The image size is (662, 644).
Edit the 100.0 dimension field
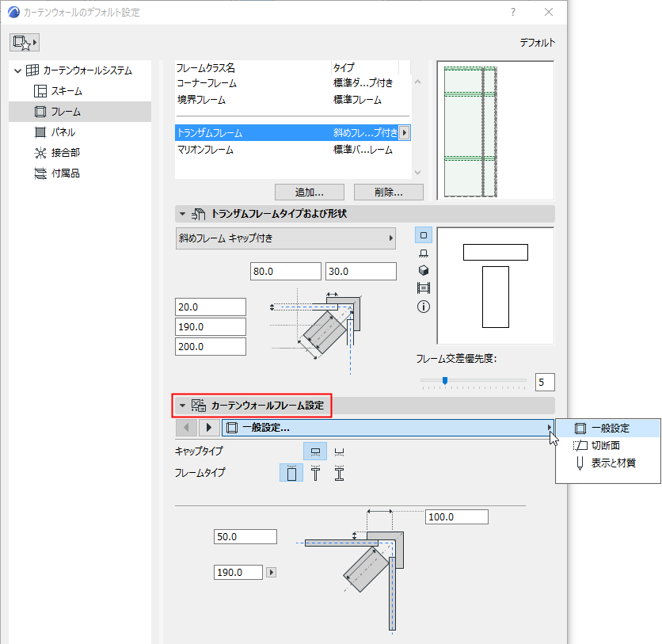click(456, 516)
